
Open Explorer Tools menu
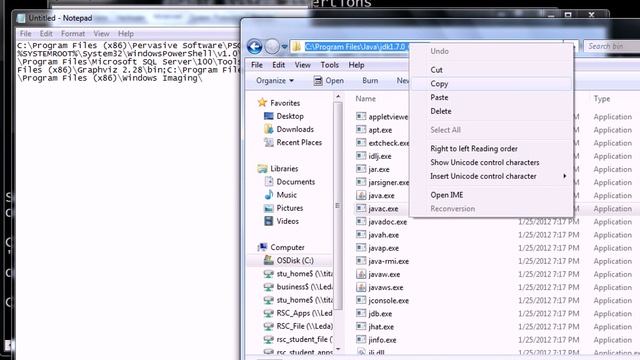pyautogui.click(x=329, y=65)
